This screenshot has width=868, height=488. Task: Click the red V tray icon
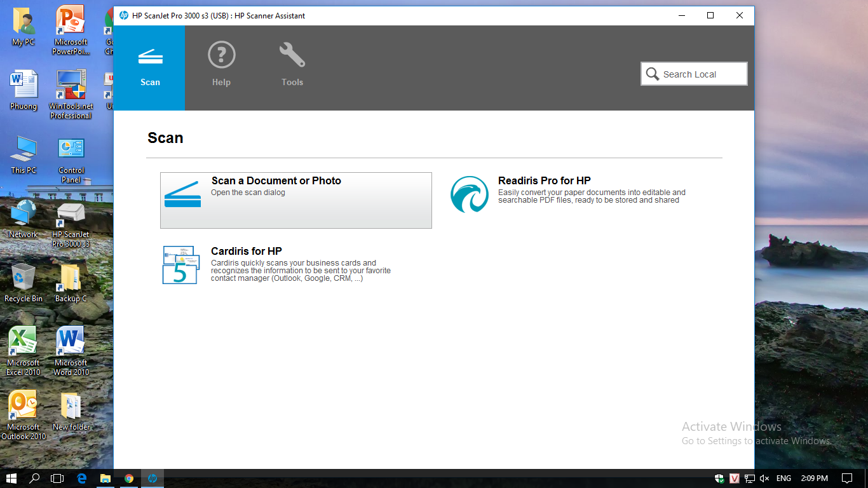point(735,478)
